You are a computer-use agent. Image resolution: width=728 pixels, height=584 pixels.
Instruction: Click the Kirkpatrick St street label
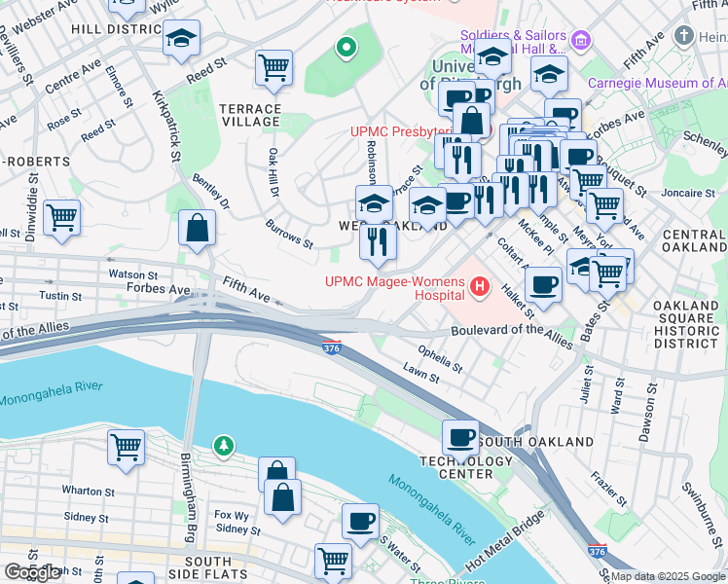click(x=166, y=127)
